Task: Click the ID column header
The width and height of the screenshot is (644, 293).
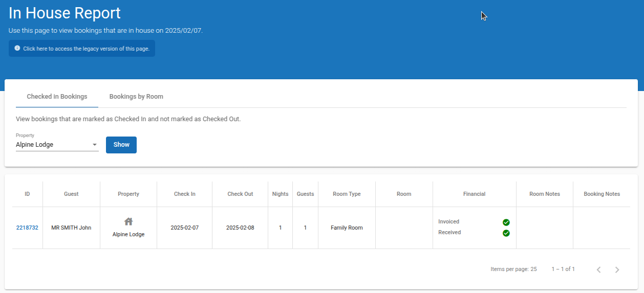Action: coord(27,194)
